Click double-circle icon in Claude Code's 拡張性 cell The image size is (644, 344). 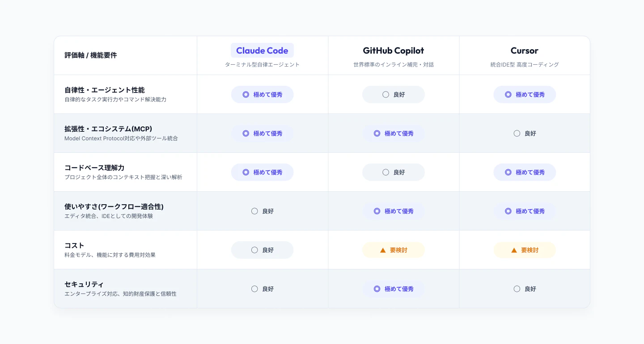(246, 134)
